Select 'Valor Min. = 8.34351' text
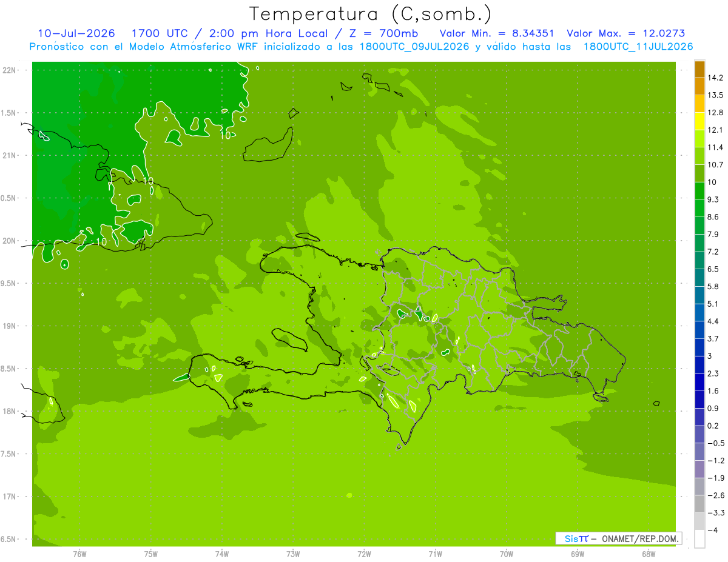 [x=497, y=33]
